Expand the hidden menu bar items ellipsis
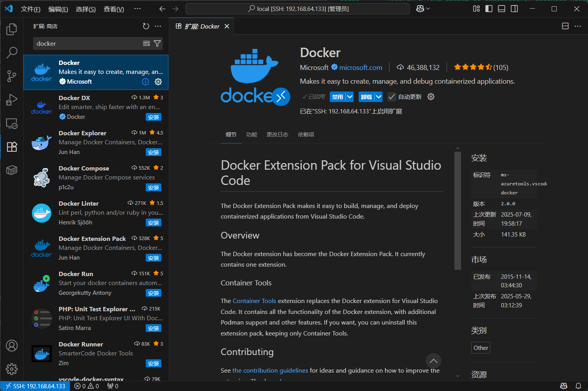This screenshot has width=588, height=391. point(137,9)
